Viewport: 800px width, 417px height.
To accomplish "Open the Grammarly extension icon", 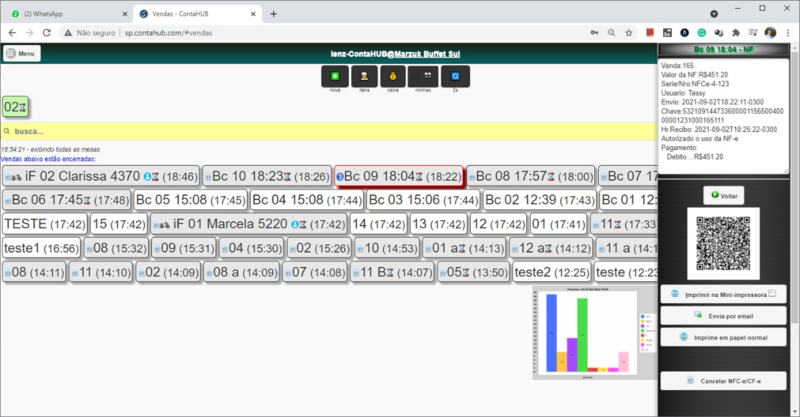I will 702,33.
